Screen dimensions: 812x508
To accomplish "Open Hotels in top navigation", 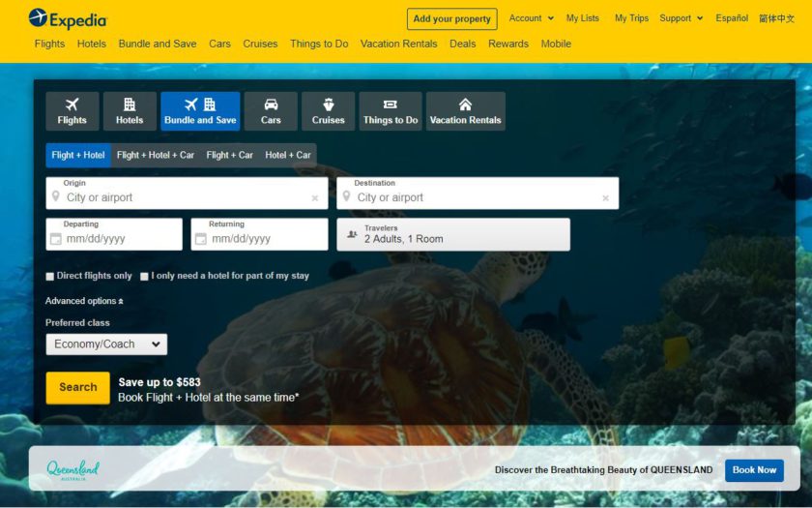I will 92,44.
